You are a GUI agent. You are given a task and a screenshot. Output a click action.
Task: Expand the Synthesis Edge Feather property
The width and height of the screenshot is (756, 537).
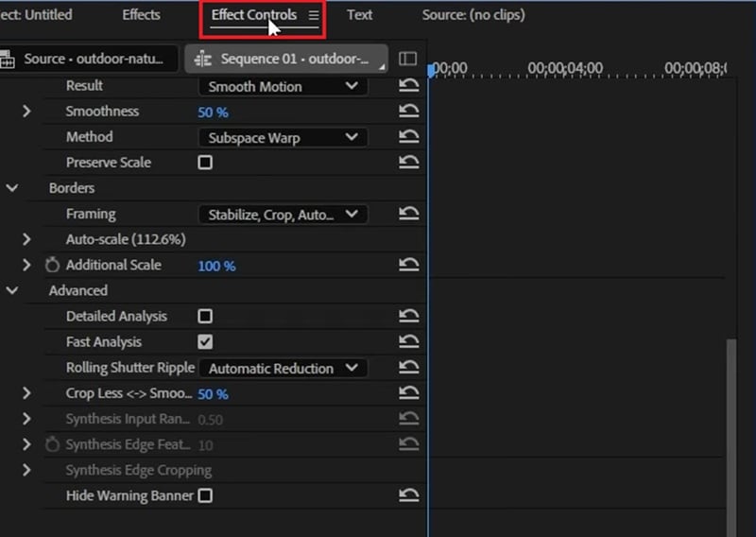click(x=26, y=444)
